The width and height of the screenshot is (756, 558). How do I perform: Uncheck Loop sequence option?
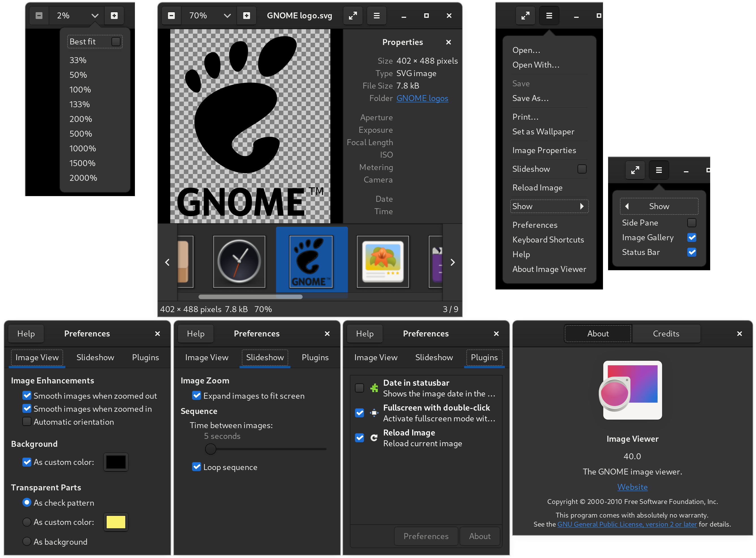click(197, 467)
